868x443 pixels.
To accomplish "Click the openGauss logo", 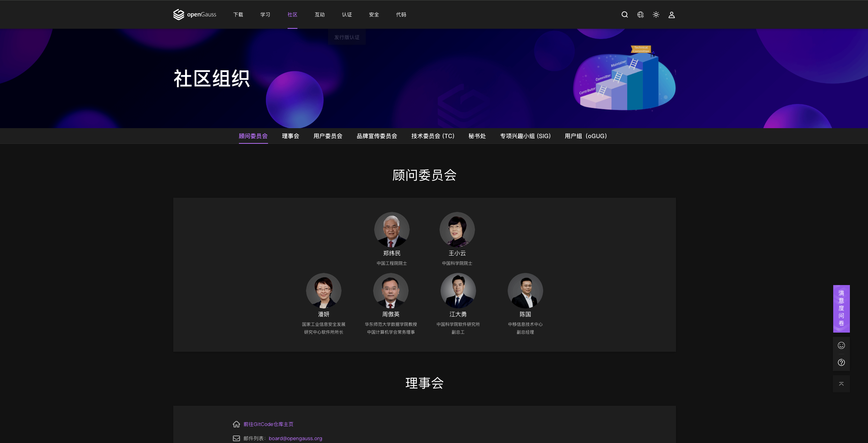I will coord(195,15).
